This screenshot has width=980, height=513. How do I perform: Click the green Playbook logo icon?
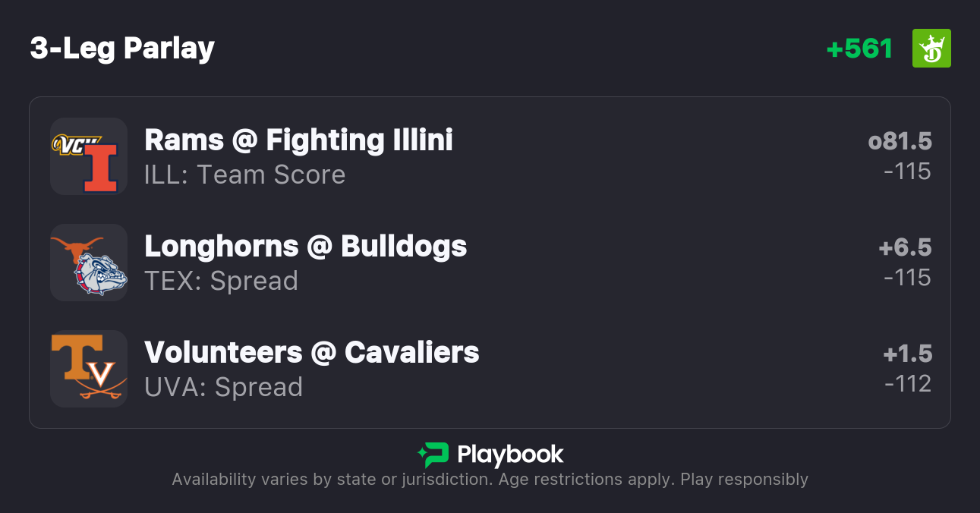(433, 455)
